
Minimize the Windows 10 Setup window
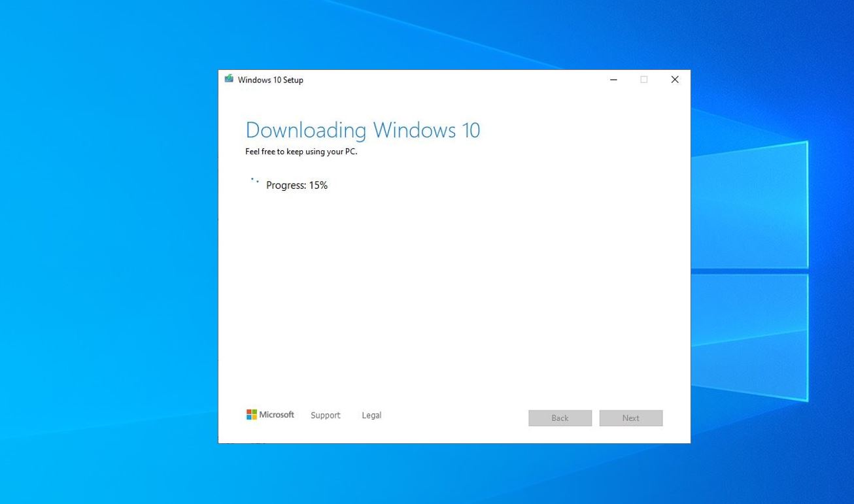[613, 80]
